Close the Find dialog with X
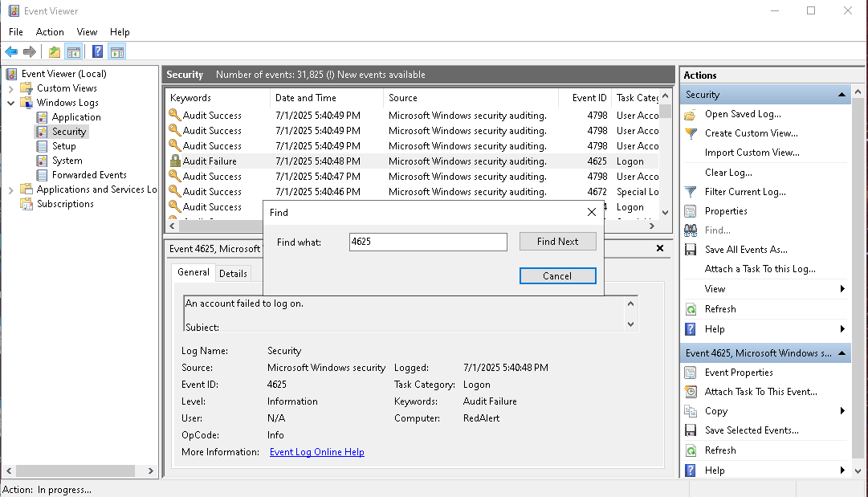The image size is (868, 497). point(591,213)
